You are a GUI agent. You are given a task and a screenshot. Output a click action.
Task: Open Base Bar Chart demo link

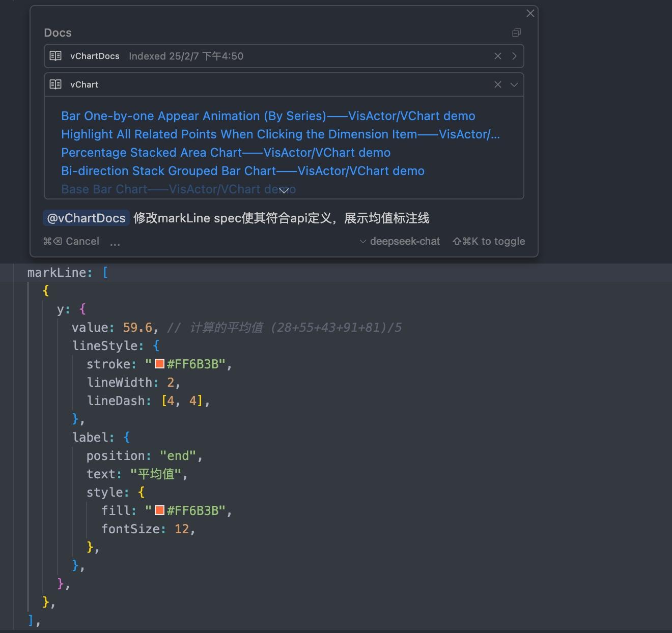coord(179,189)
